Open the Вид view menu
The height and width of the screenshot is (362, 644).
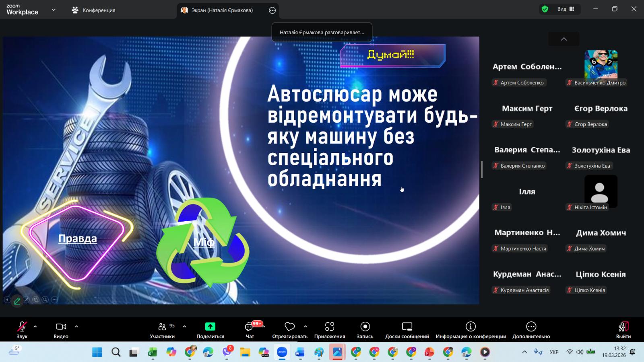pos(566,9)
